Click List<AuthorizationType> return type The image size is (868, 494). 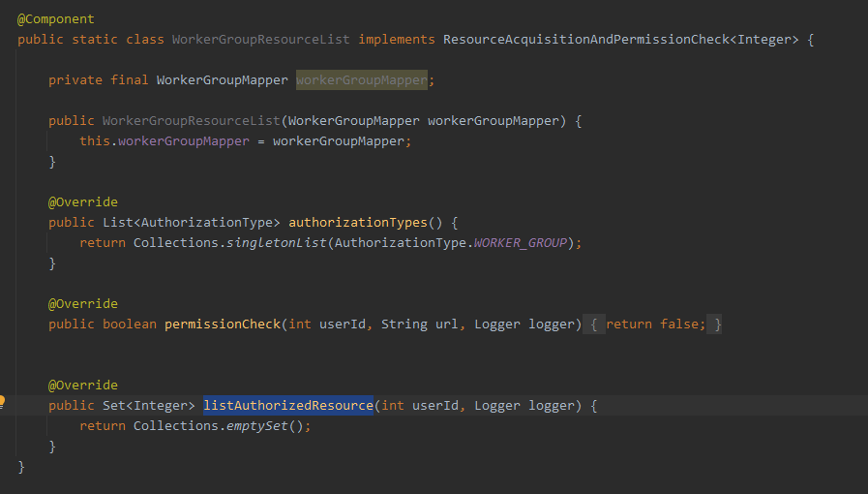pos(192,223)
